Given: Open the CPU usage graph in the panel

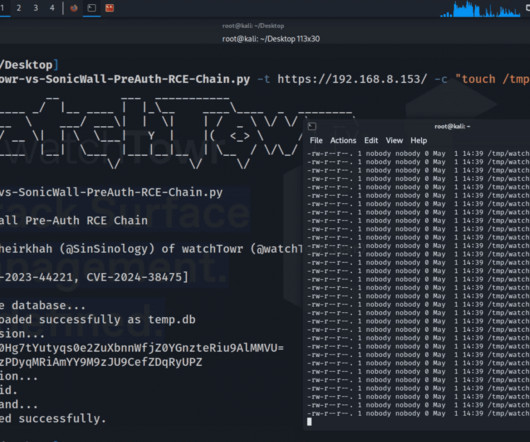Looking at the screenshot, I should pos(480,9).
